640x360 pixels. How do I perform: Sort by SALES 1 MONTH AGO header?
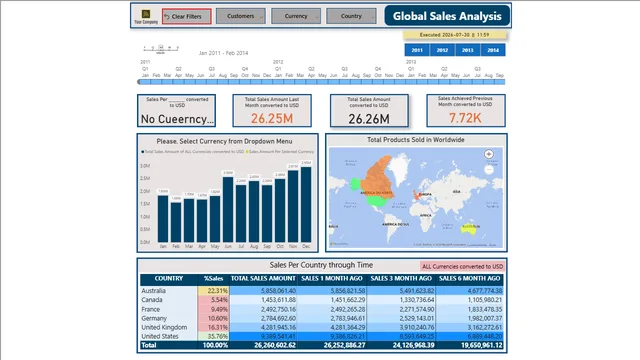click(332, 279)
